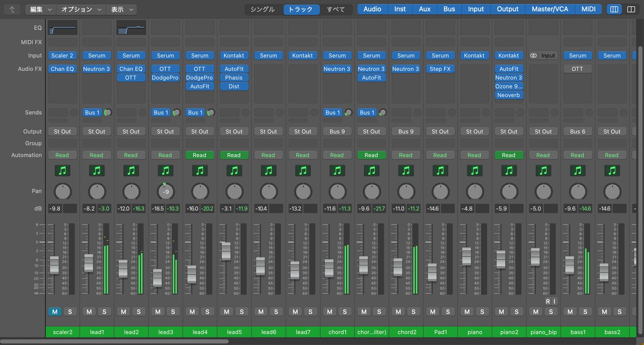Click the music note icon on scaler2
The height and width of the screenshot is (345, 644).
click(62, 171)
